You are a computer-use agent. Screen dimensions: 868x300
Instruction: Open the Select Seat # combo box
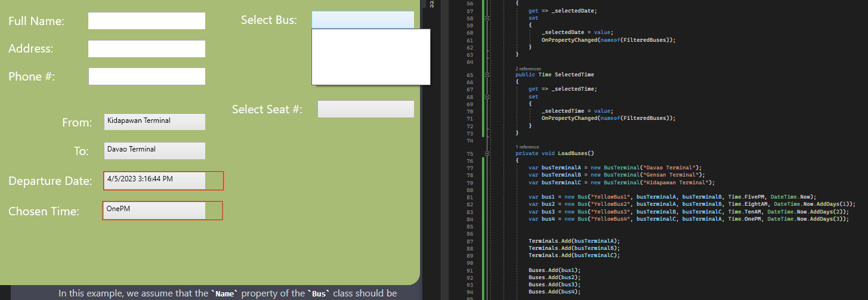click(366, 109)
